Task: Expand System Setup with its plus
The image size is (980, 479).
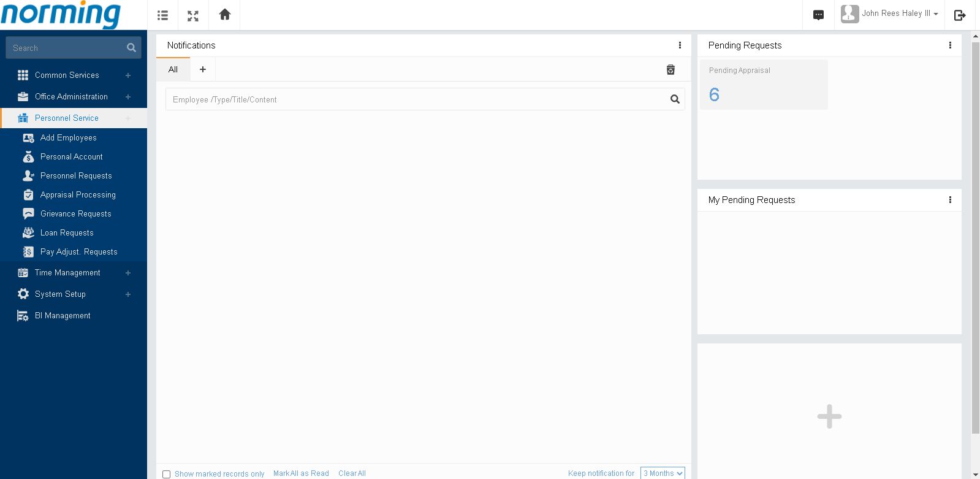Action: coord(128,294)
